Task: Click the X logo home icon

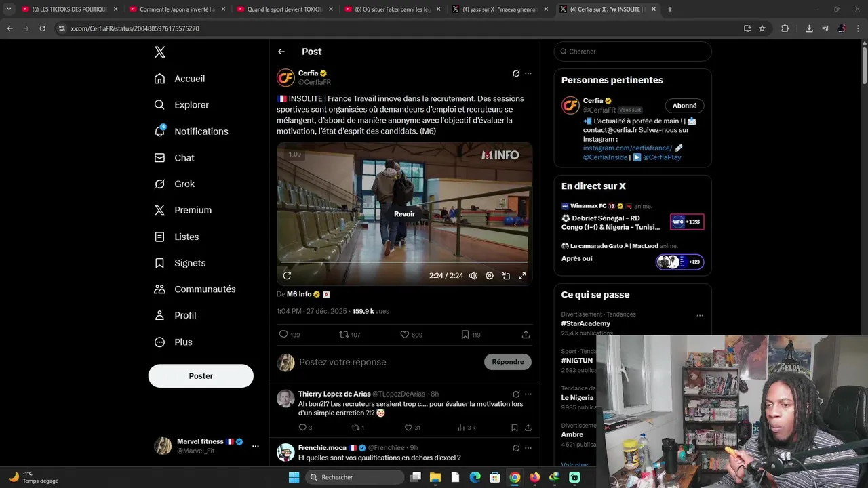Action: [x=159, y=52]
